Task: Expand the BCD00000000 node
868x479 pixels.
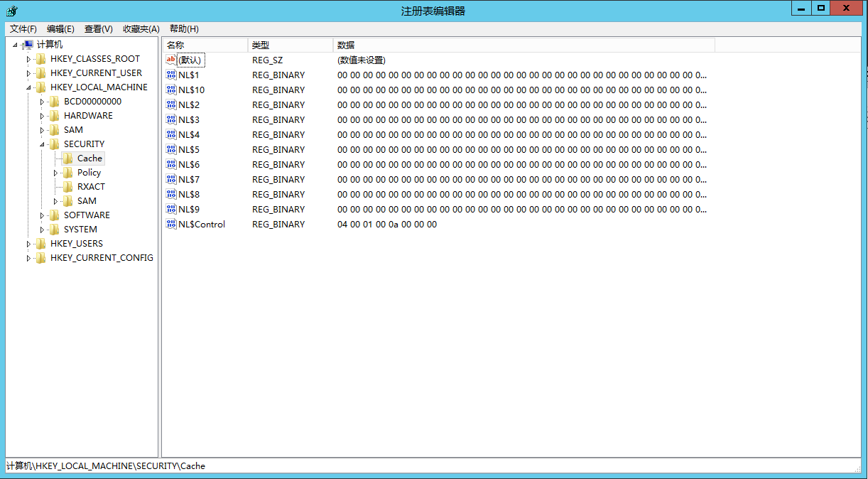Action: pyautogui.click(x=42, y=101)
